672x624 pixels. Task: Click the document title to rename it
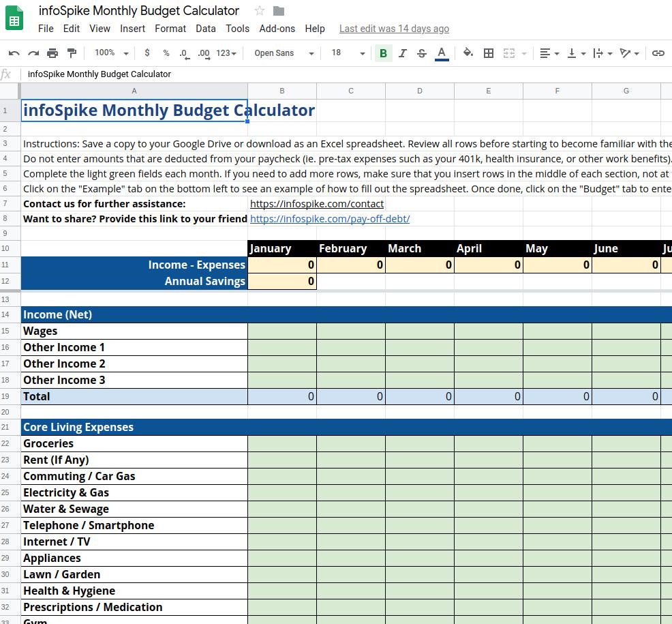pyautogui.click(x=139, y=11)
